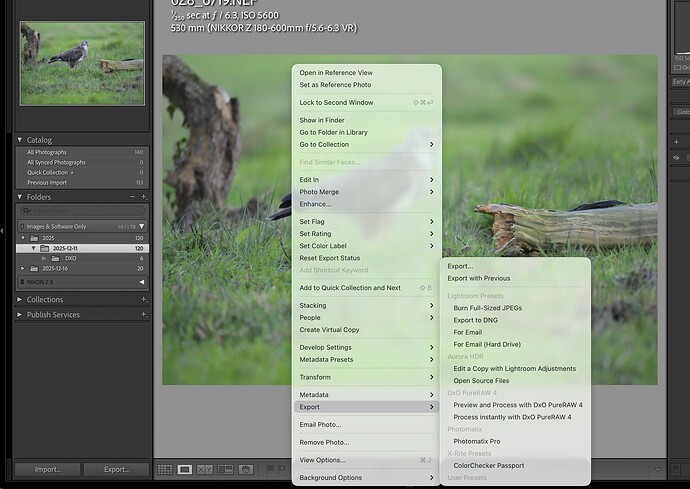This screenshot has width=690, height=489.
Task: Click Navigator preview thumbnail of bird
Action: pyautogui.click(x=82, y=63)
